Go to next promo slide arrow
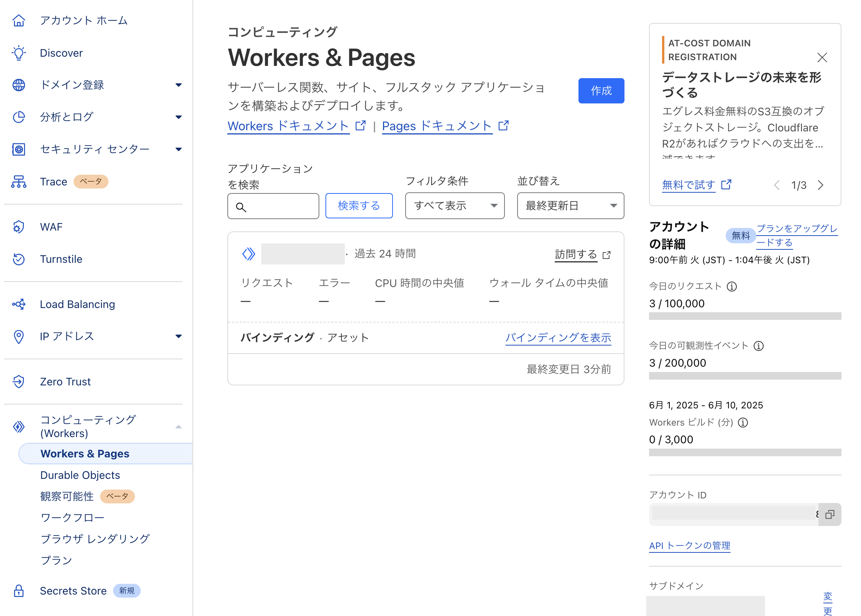The image size is (861, 616). 820,185
